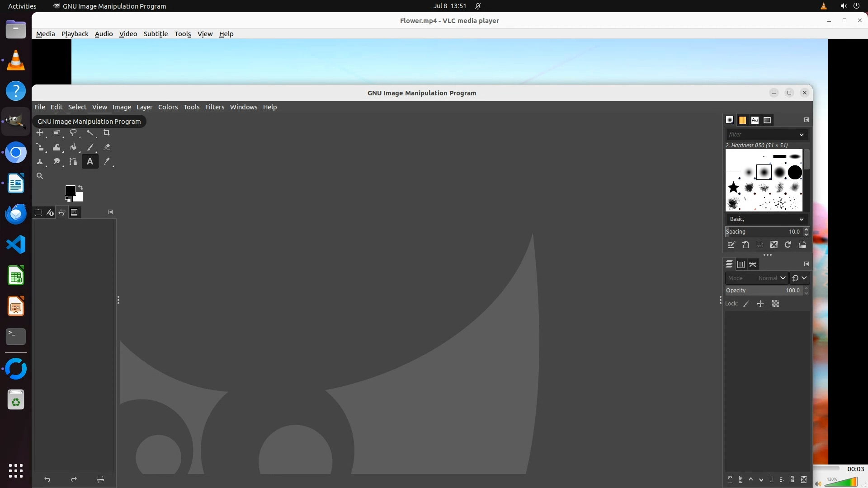Toggle lock pixels brush icon

click(x=746, y=304)
